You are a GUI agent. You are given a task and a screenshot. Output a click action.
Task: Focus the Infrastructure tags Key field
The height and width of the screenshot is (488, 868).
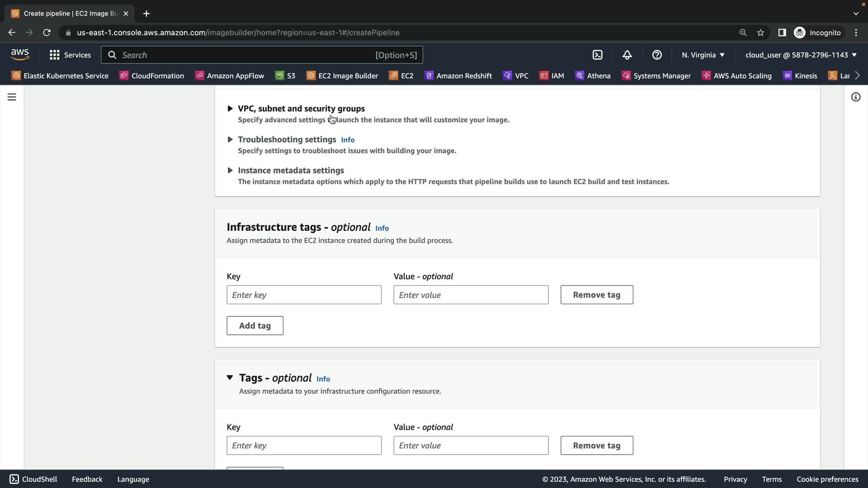coord(304,295)
